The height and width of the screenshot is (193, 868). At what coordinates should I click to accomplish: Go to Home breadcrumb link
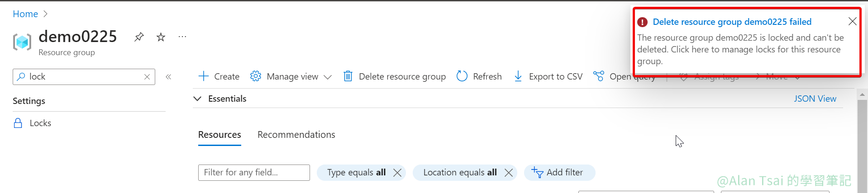tap(25, 14)
